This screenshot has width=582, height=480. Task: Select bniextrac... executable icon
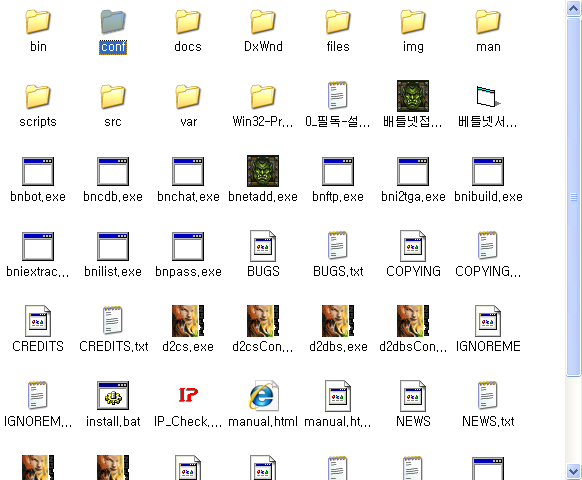pyautogui.click(x=38, y=246)
